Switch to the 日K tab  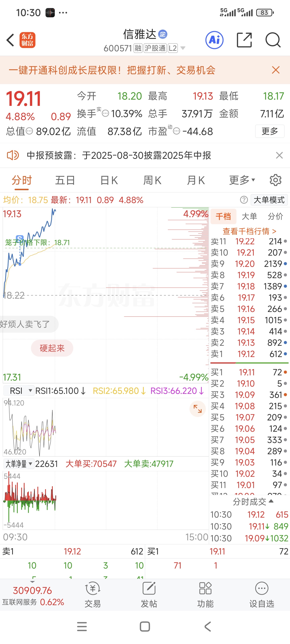(109, 180)
